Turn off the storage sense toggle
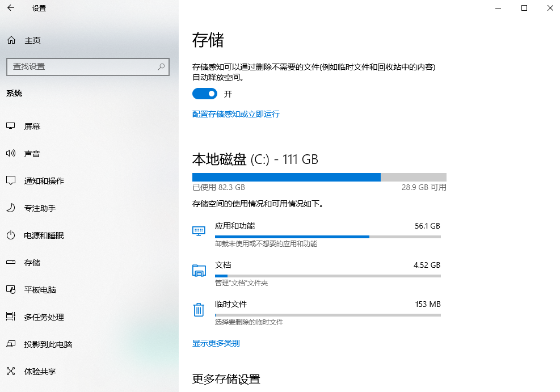The height and width of the screenshot is (392, 560). (205, 94)
